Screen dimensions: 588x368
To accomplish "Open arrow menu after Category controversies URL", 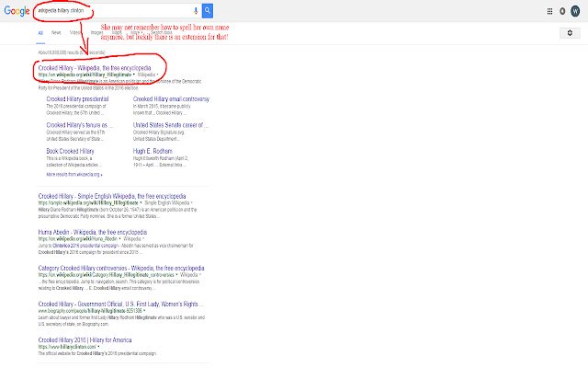I will [176, 275].
